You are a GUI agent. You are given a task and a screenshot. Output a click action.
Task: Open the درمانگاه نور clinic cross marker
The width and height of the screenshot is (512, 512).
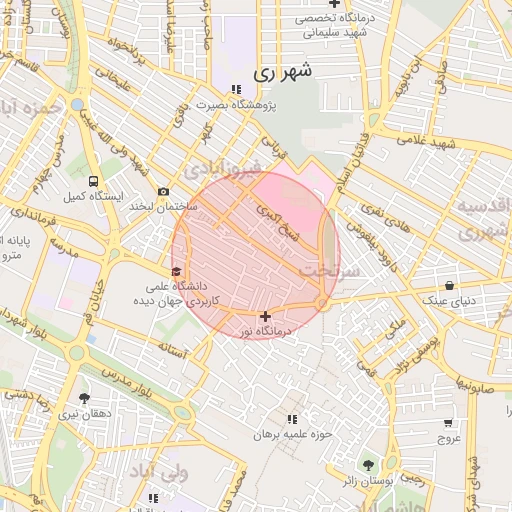click(265, 316)
